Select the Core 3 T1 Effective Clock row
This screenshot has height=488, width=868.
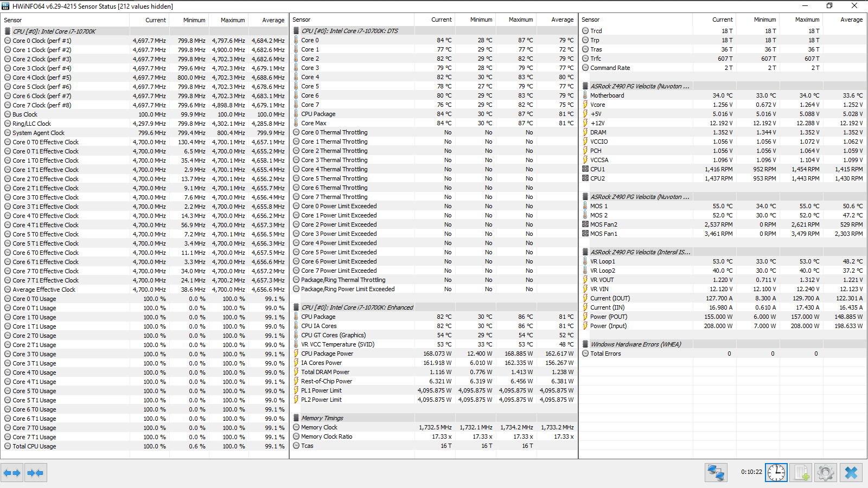(x=144, y=207)
